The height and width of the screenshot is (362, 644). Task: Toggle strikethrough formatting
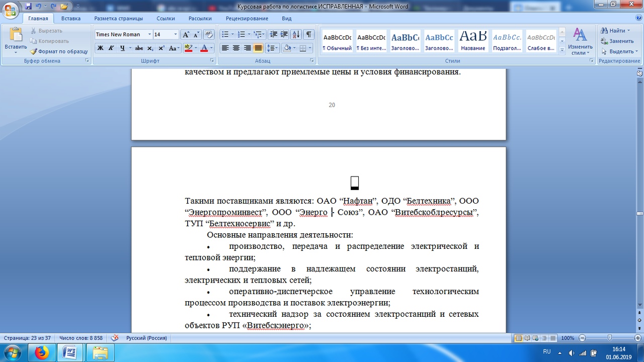139,48
